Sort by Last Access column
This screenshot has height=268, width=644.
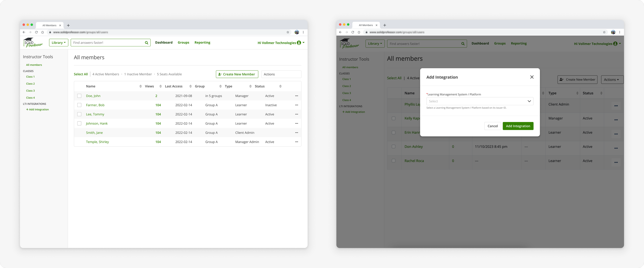click(x=190, y=86)
